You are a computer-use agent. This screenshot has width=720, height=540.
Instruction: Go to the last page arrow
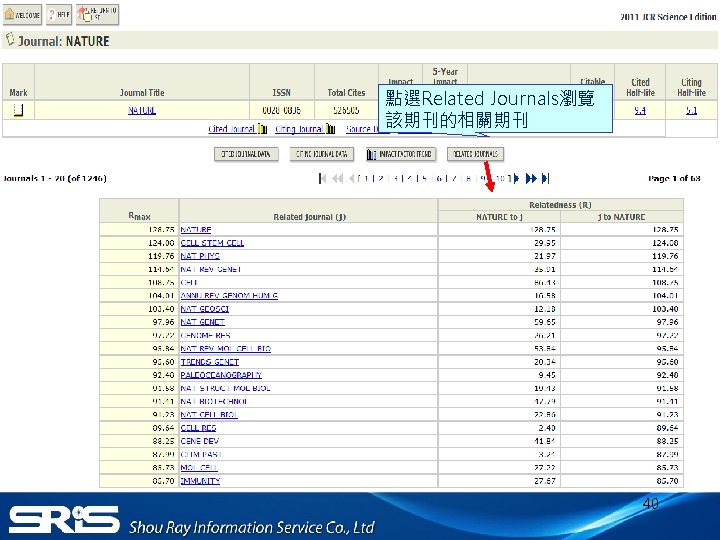[x=545, y=178]
